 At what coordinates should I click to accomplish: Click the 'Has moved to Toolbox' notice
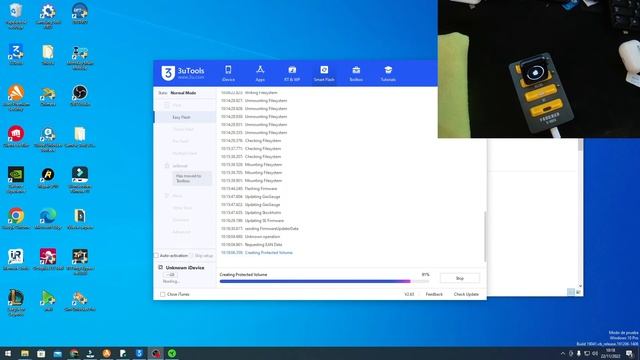point(192,178)
